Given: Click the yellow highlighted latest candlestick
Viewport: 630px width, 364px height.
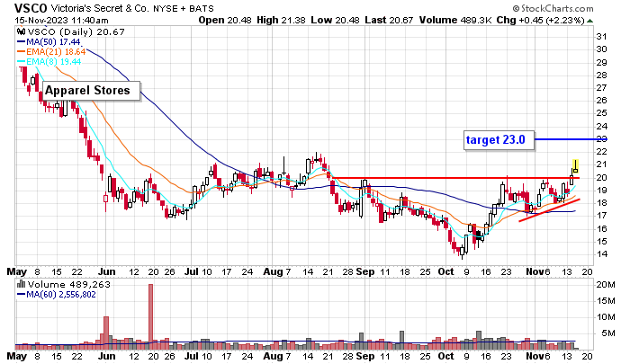Looking at the screenshot, I should point(575,166).
